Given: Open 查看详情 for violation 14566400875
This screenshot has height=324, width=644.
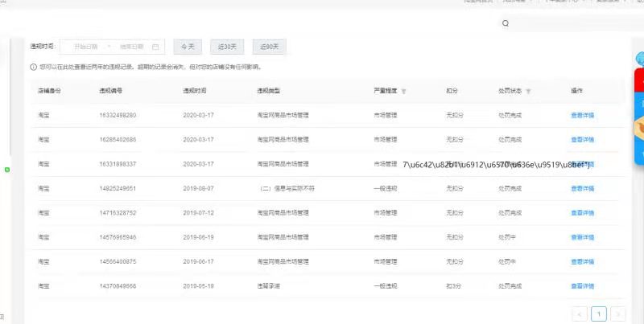Looking at the screenshot, I should (x=582, y=261).
